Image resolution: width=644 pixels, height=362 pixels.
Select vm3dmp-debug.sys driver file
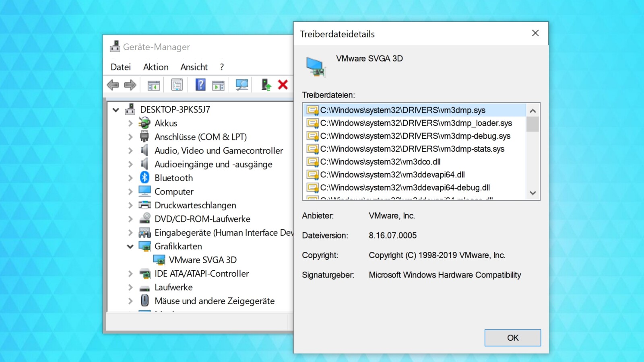click(x=415, y=136)
